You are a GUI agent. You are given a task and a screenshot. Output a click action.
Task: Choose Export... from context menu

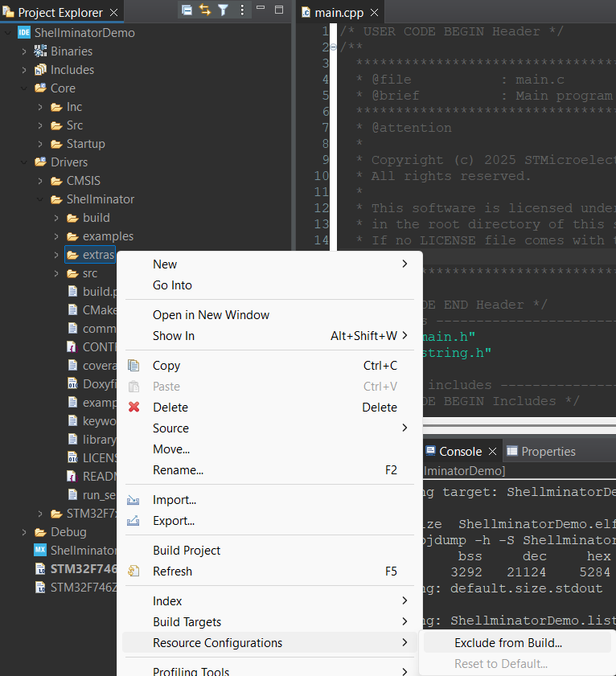coord(269,521)
